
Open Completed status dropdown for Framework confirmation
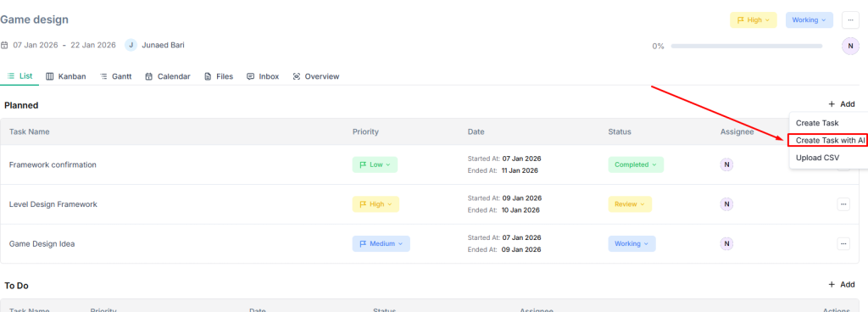[x=636, y=164]
